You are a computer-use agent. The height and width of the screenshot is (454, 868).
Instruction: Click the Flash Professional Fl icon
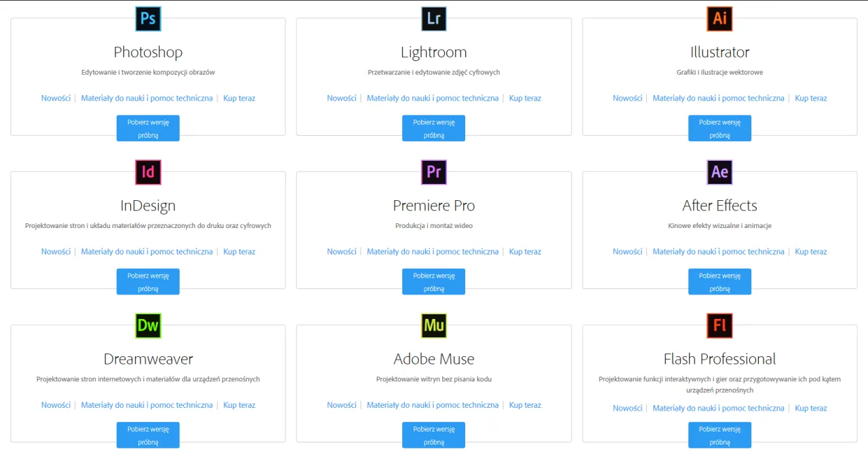719,325
